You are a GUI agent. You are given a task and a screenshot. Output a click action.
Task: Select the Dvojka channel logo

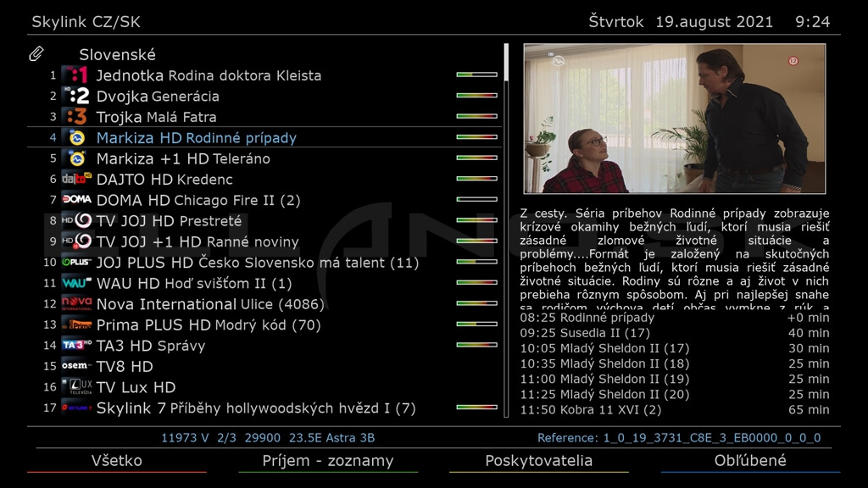[x=76, y=96]
